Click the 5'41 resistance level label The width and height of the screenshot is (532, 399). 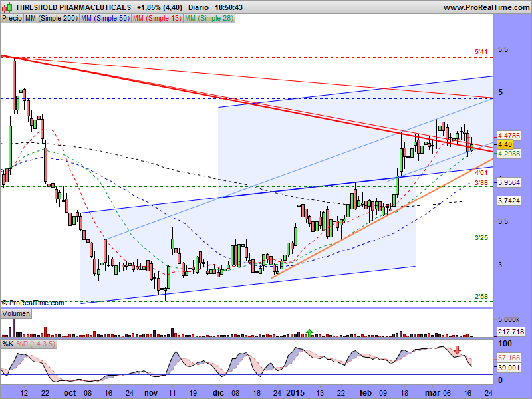(481, 52)
